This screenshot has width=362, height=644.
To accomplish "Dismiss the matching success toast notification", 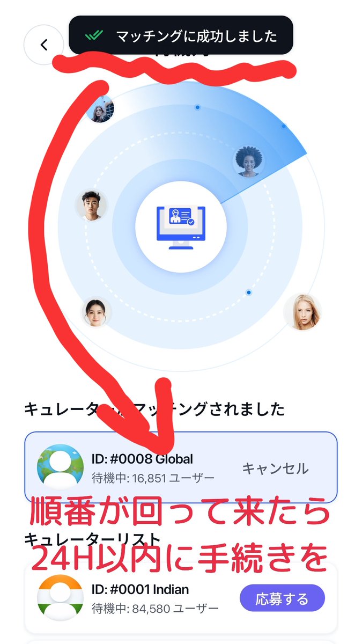I will (181, 35).
